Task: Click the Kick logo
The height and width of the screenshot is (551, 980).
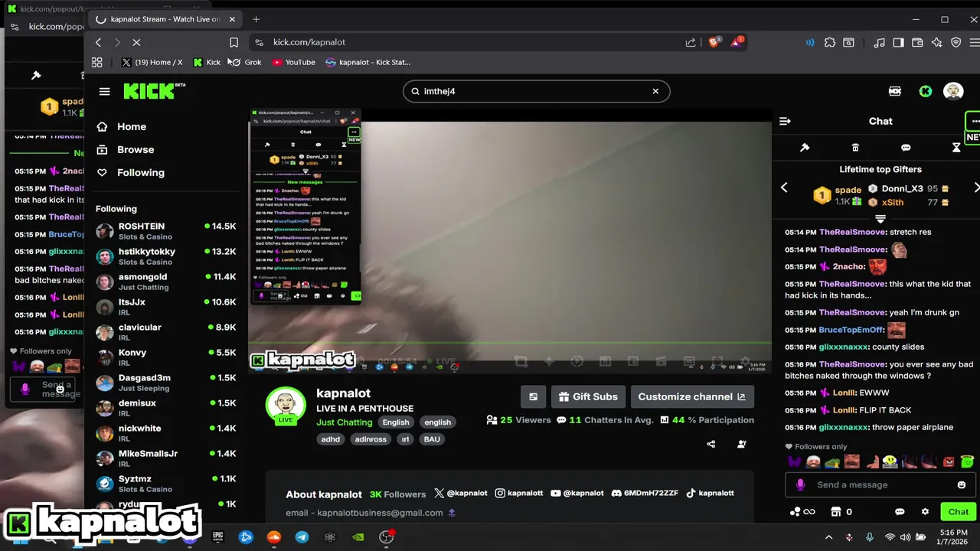Action: pos(154,90)
